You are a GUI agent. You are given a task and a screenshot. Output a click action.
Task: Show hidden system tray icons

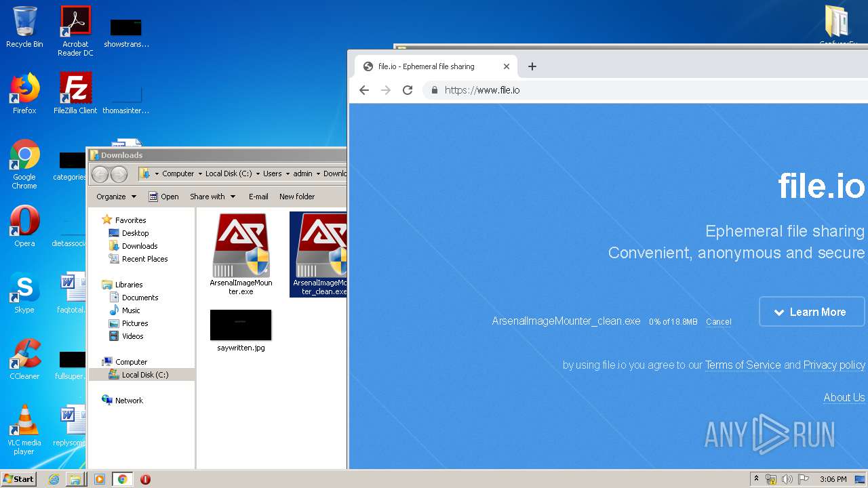(756, 479)
